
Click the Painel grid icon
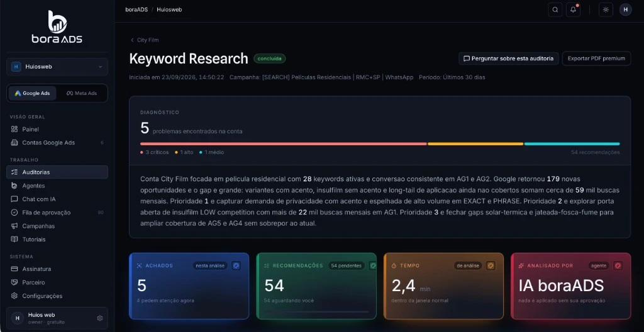point(14,129)
